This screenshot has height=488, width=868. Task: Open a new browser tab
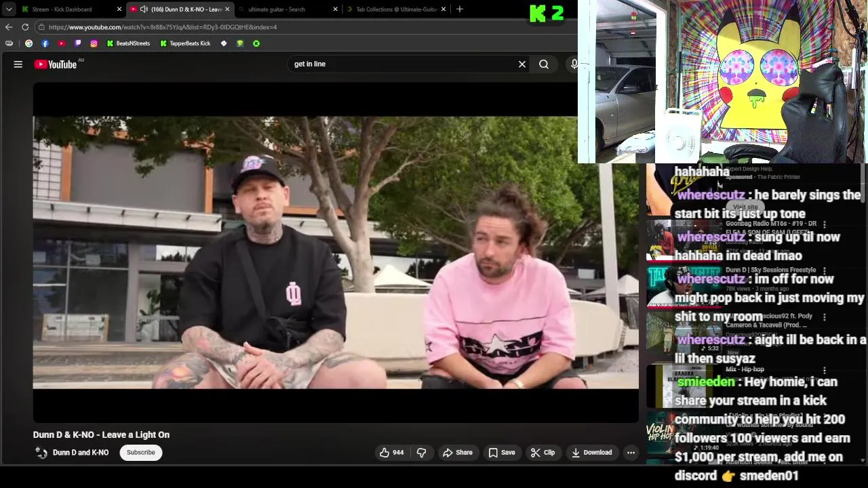(x=460, y=9)
